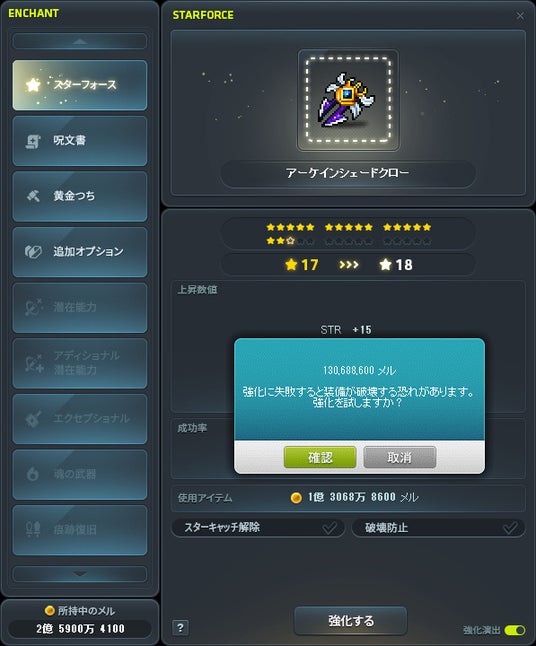Select the アディショナル潜在能力 menu entry
This screenshot has width=536, height=646.
[x=80, y=363]
